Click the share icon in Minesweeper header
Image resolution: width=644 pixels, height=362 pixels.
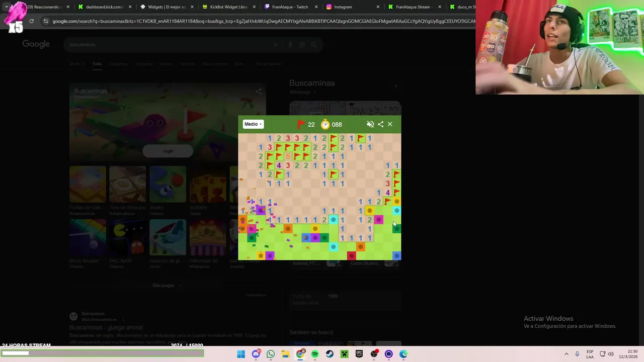click(x=380, y=124)
